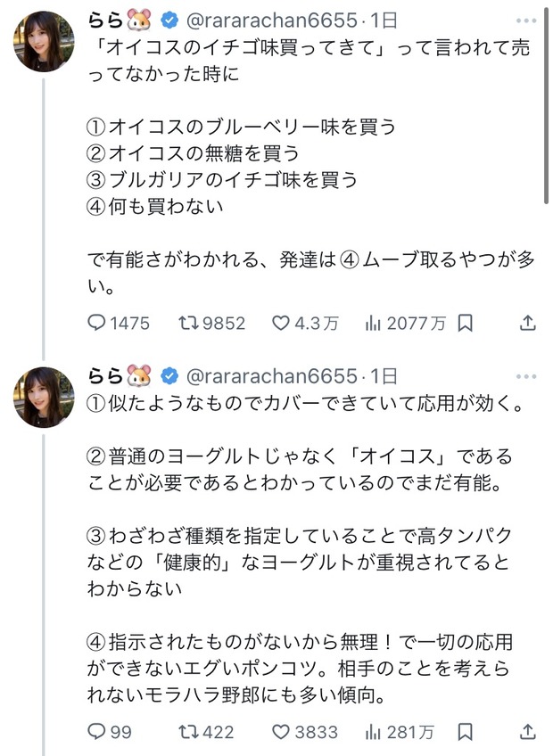Bookmark the second tweet
553x756 pixels.
(x=465, y=732)
